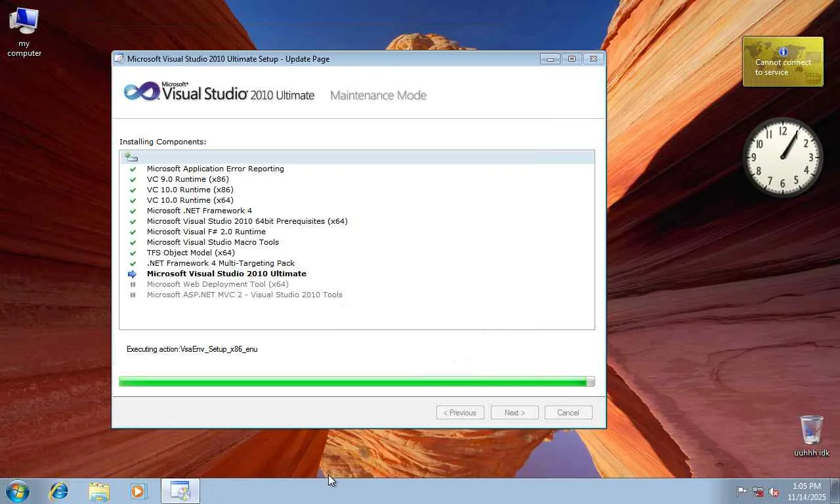Open the Action Center flag in the tray
Screen dimensions: 840x504
pyautogui.click(x=742, y=491)
